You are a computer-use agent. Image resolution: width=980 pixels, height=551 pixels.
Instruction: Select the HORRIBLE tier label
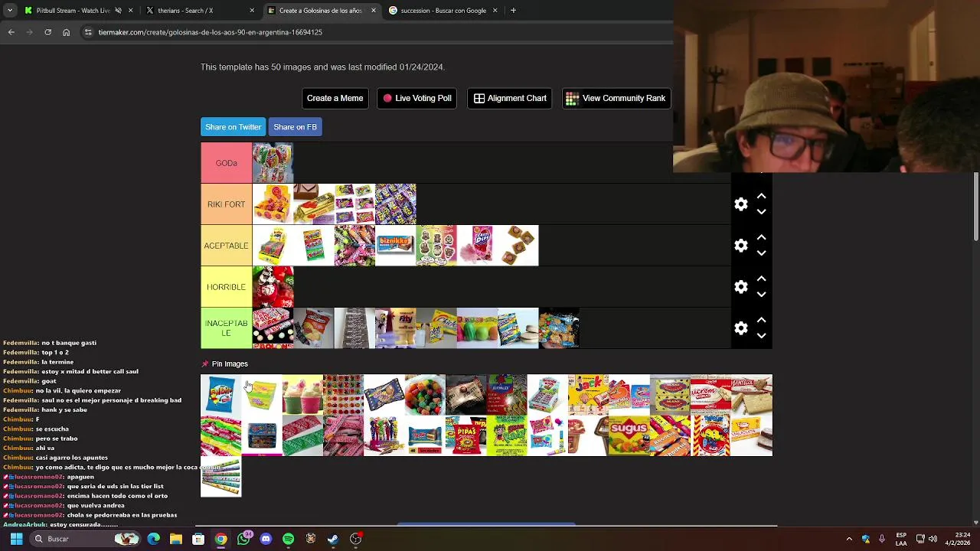[227, 287]
